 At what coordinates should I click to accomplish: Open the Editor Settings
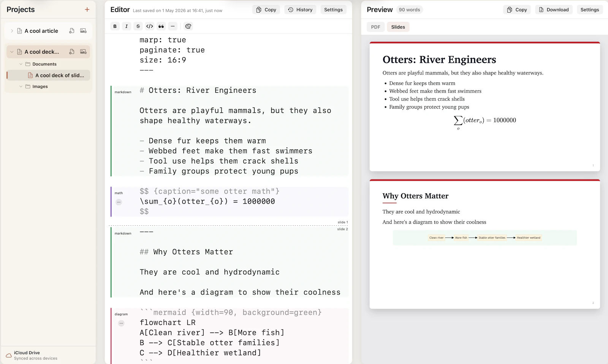[x=333, y=10]
